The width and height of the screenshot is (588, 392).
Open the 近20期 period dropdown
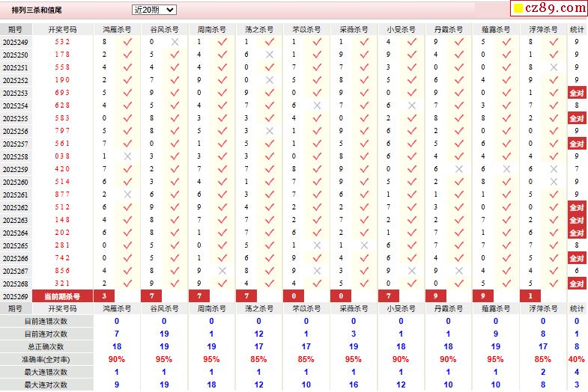154,10
